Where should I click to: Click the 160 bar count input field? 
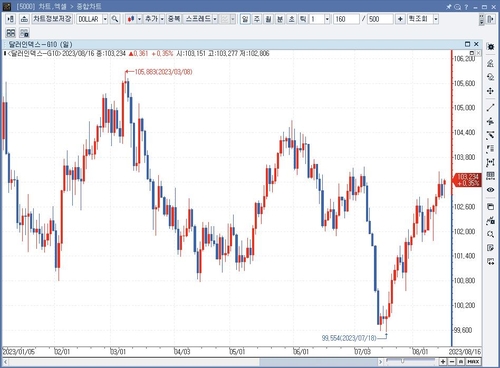tap(346, 19)
